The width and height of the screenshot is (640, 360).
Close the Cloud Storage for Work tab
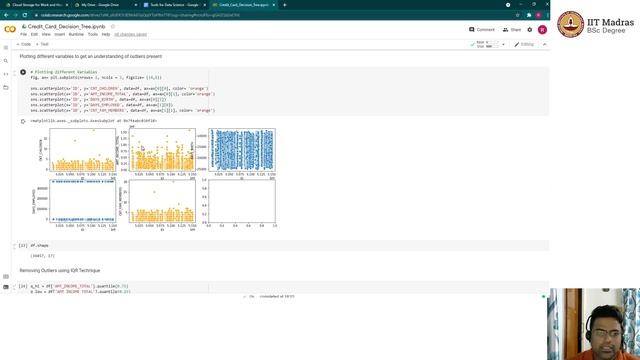[x=67, y=5]
